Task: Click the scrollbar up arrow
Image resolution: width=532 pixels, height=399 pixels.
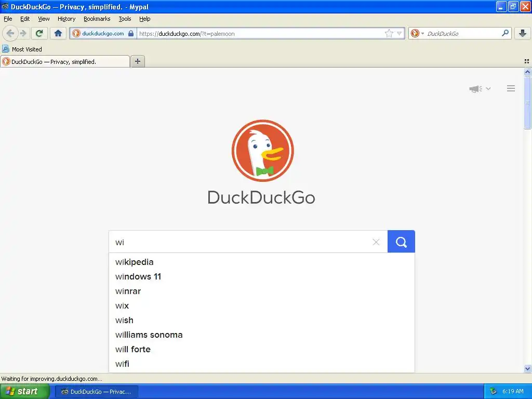Action: point(527,72)
